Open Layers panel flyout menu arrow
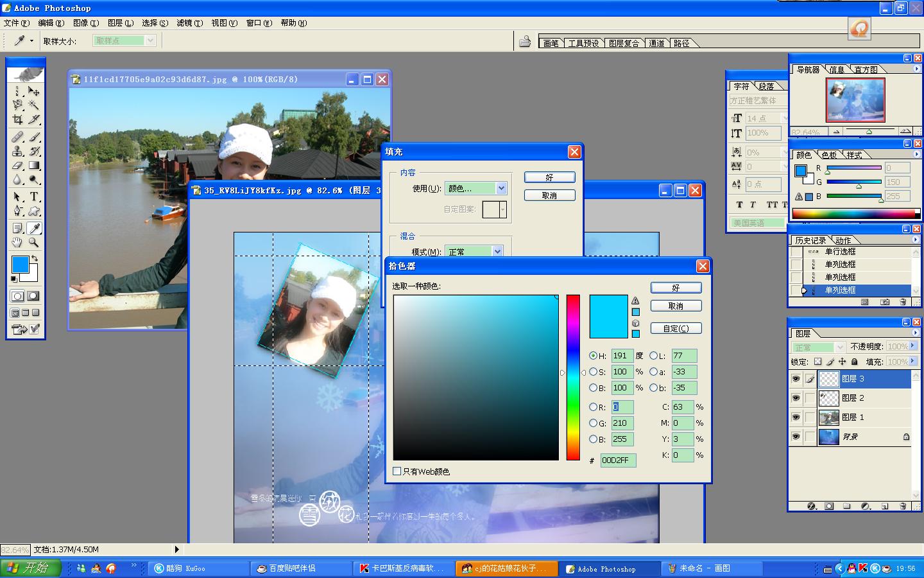 point(915,333)
